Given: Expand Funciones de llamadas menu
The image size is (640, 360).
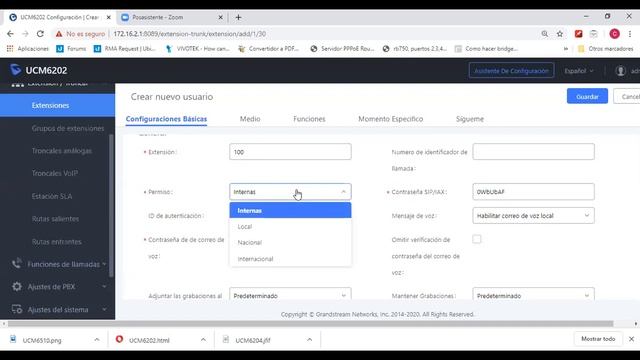Looking at the screenshot, I should tap(59, 264).
